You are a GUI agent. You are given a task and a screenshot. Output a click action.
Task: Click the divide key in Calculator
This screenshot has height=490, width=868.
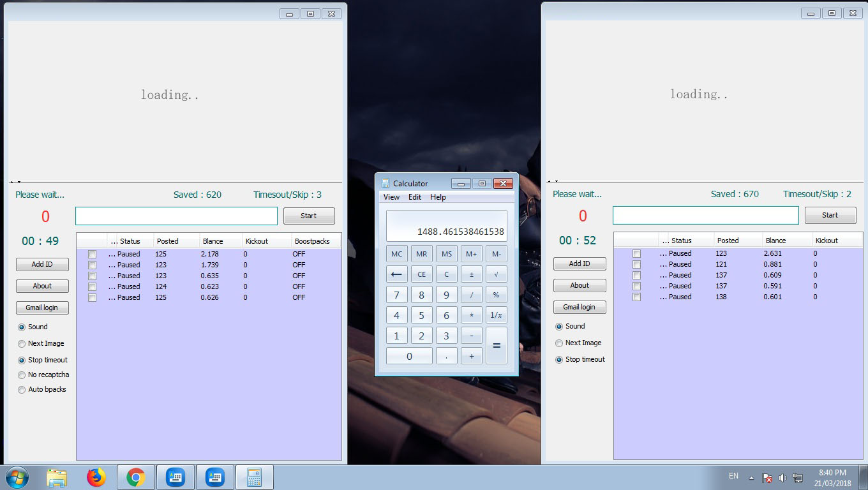pyautogui.click(x=471, y=295)
